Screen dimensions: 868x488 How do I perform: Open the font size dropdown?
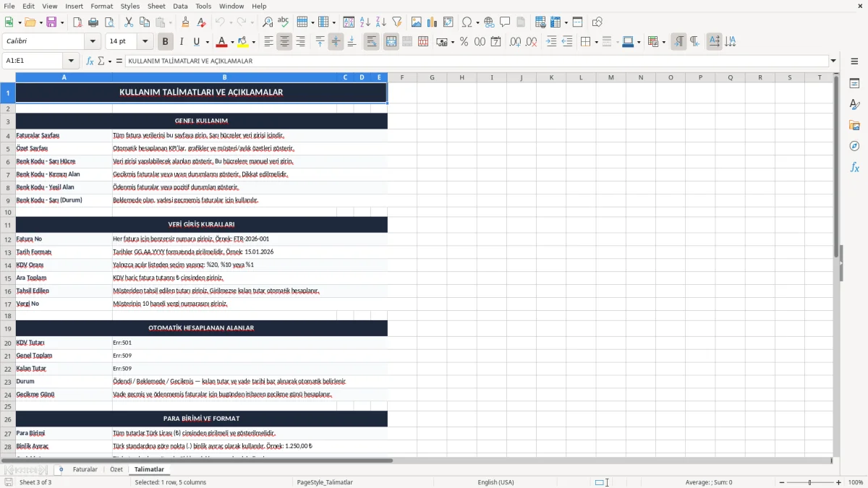click(x=145, y=42)
